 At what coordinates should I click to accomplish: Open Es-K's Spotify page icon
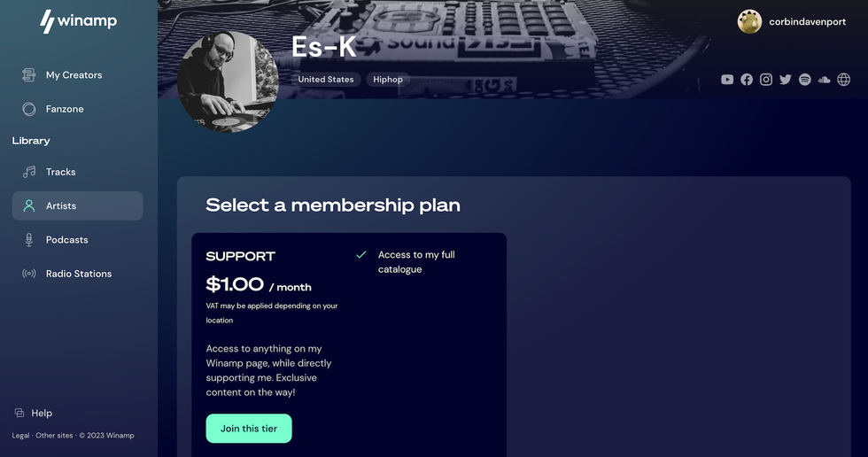click(805, 80)
